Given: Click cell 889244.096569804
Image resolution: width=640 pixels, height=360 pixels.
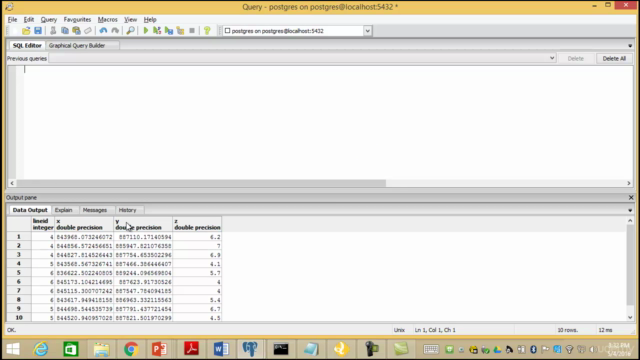Looking at the screenshot, I should click(143, 273).
